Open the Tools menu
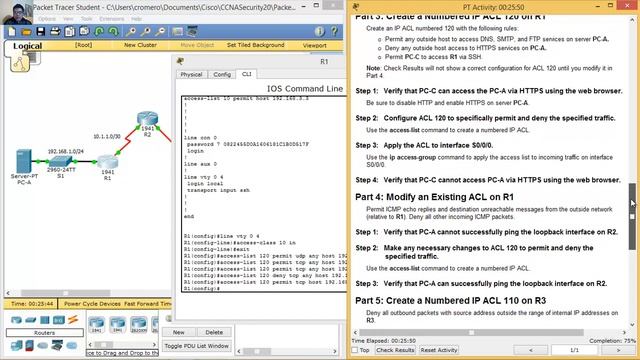The image size is (640, 360). pos(87,19)
